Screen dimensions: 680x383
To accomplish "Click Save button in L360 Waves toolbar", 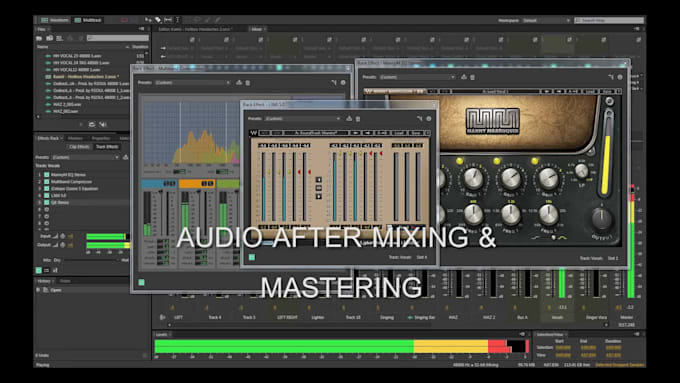I will point(415,133).
